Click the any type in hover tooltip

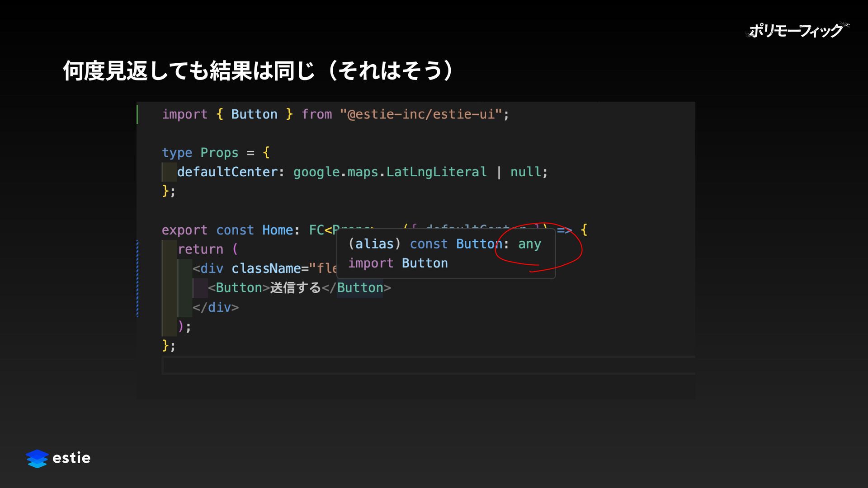[529, 244]
